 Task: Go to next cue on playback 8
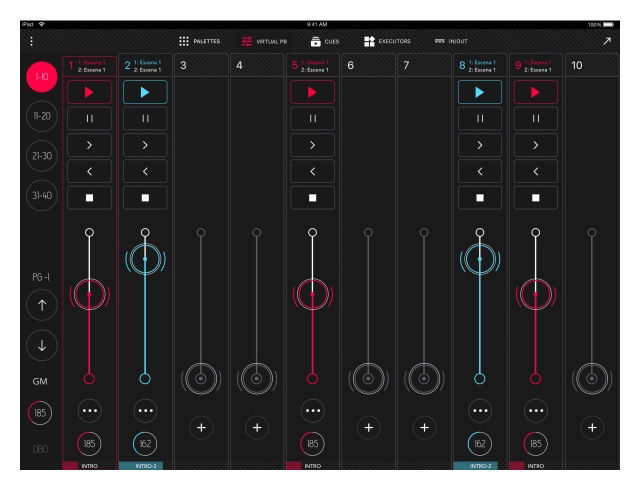tap(480, 145)
